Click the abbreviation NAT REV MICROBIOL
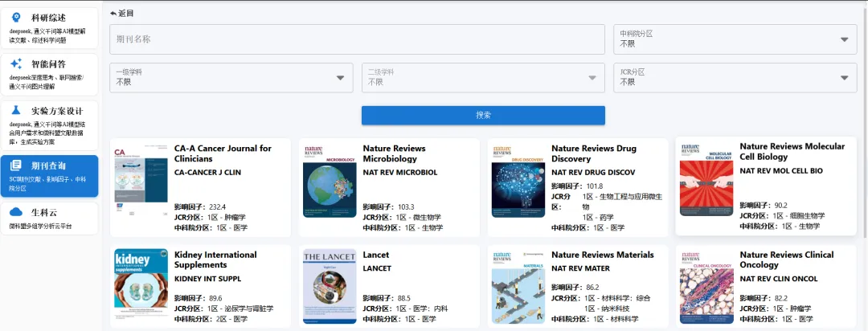Screen dimensions: 868x331 click(400, 172)
